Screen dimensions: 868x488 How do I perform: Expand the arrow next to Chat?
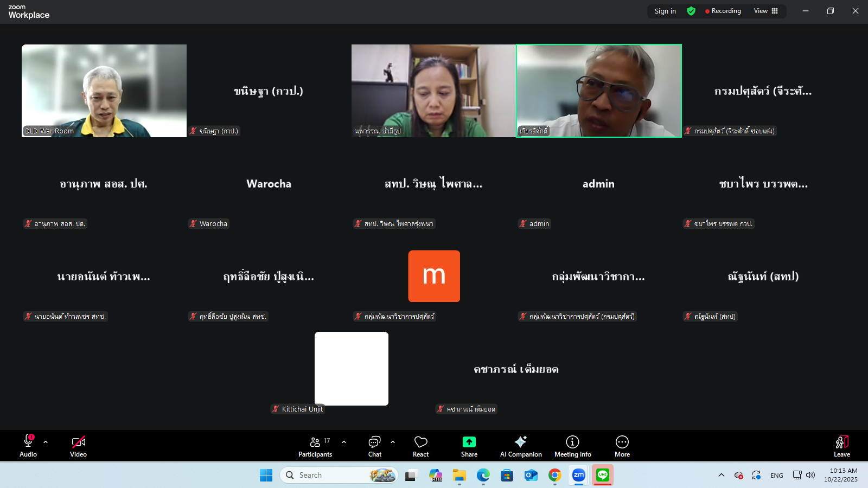(393, 442)
